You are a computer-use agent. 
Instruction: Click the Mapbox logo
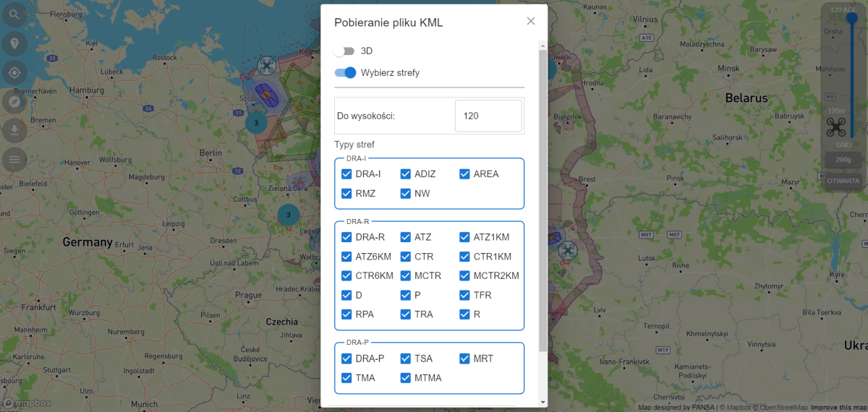coord(27,403)
